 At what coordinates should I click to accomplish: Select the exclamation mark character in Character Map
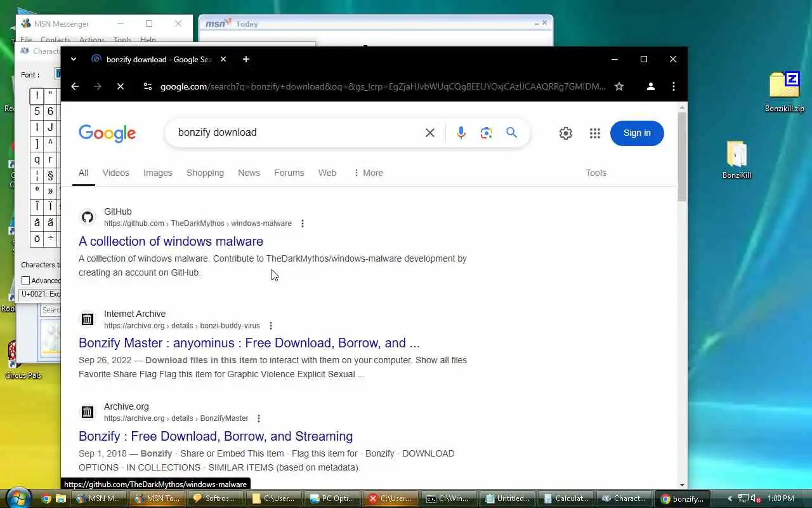coord(37,96)
